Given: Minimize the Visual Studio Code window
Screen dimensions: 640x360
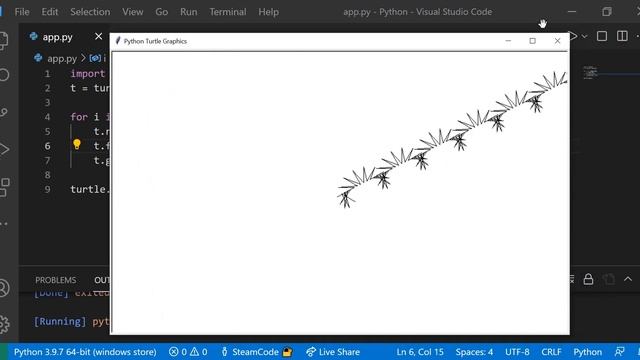Looking at the screenshot, I should click(572, 12).
